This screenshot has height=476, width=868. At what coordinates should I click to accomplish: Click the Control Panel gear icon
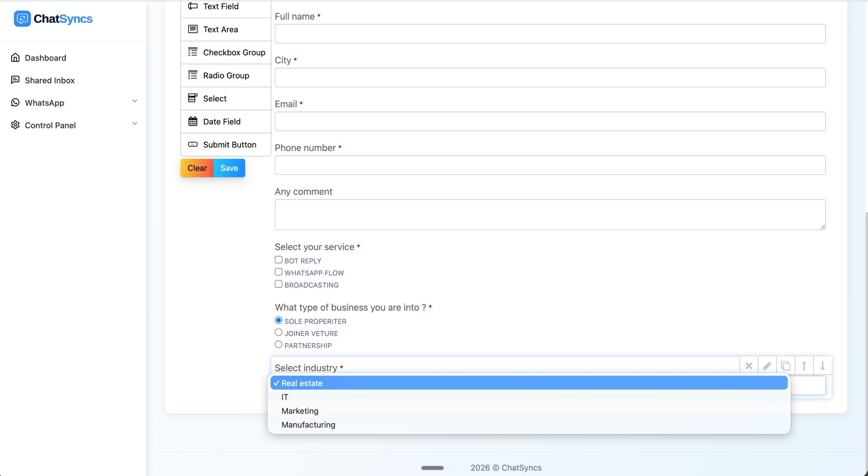click(x=15, y=125)
